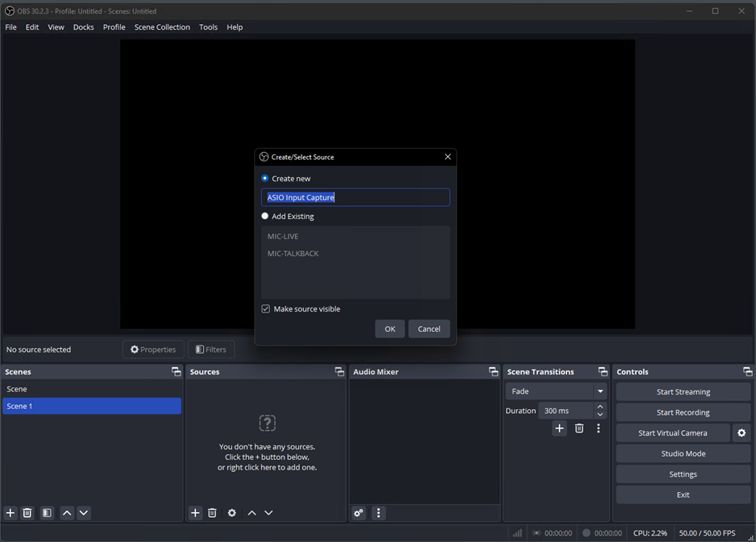This screenshot has width=756, height=542.
Task: Click the ASIO Input Capture name field
Action: coord(355,197)
